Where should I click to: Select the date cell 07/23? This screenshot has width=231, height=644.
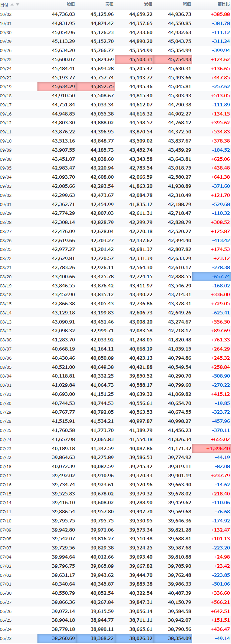(x=6, y=448)
